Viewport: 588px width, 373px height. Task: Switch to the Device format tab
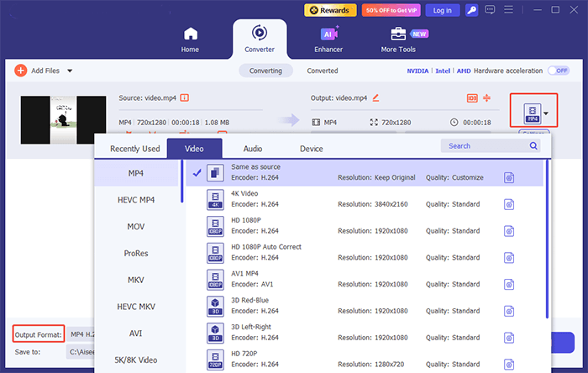[312, 149]
